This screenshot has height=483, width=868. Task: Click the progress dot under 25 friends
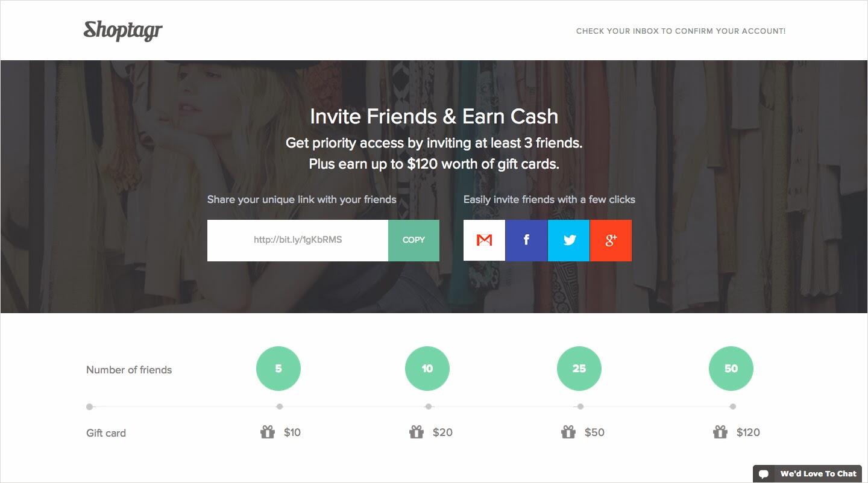point(580,407)
